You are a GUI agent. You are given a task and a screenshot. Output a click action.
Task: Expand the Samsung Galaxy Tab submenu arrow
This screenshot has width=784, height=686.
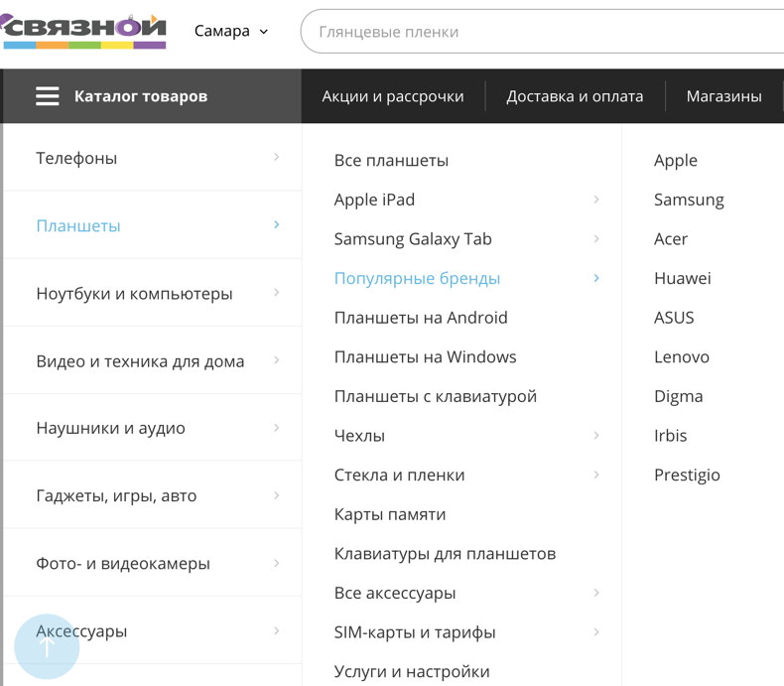click(596, 238)
